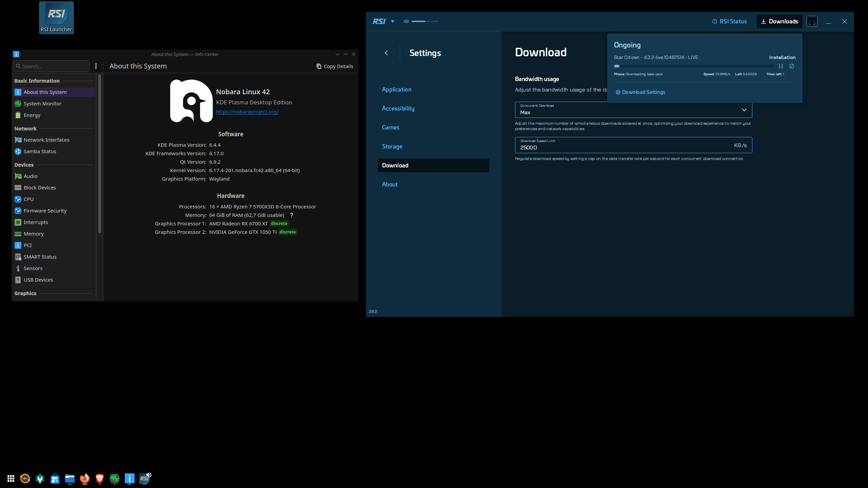Click the Copy Details button

[335, 66]
